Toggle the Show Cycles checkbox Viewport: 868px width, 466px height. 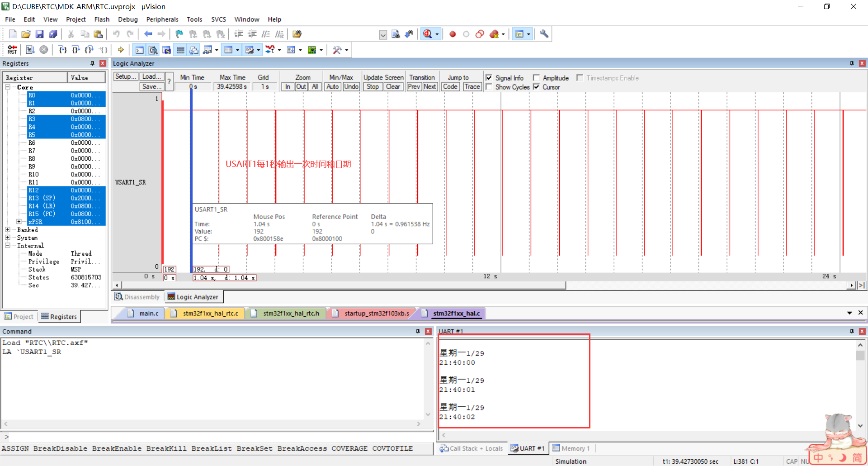[x=489, y=87]
